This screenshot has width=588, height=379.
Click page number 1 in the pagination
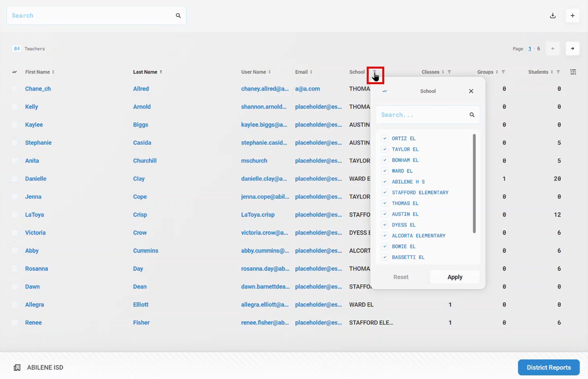click(530, 49)
